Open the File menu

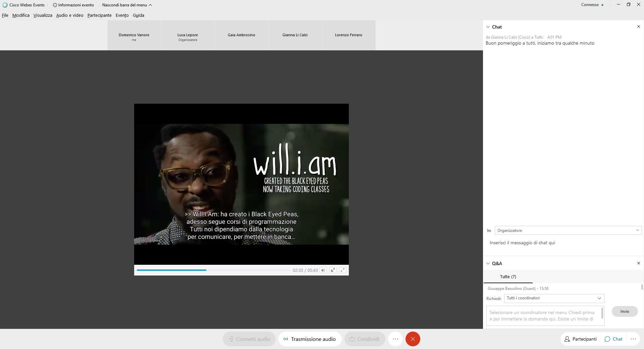click(5, 15)
